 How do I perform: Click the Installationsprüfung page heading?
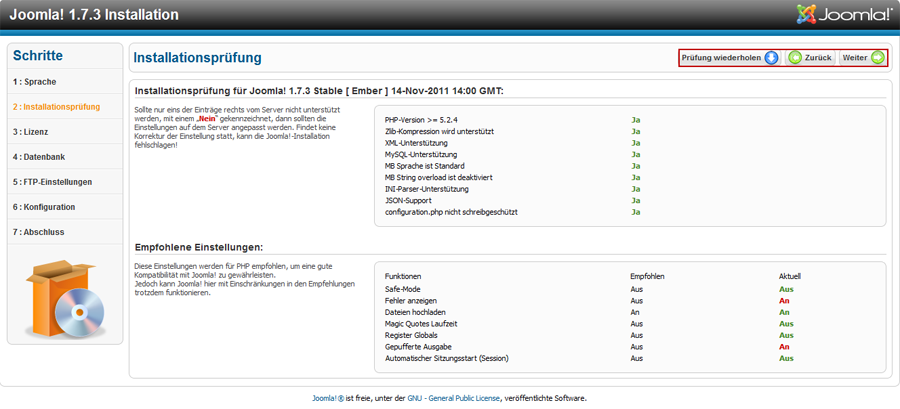[197, 58]
